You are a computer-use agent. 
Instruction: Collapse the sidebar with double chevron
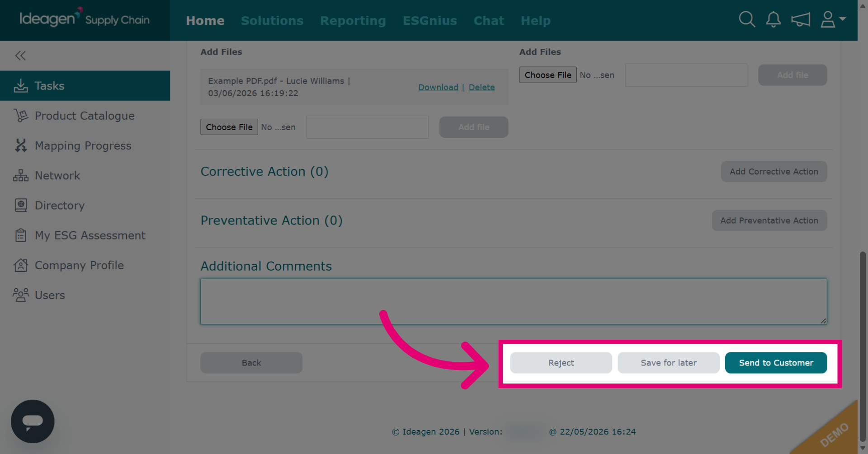(20, 56)
